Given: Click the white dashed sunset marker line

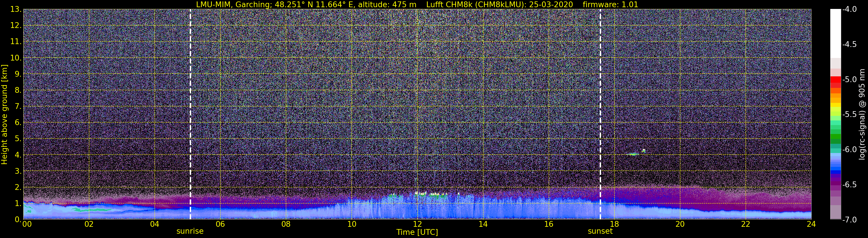Looking at the screenshot, I should 601,114.
